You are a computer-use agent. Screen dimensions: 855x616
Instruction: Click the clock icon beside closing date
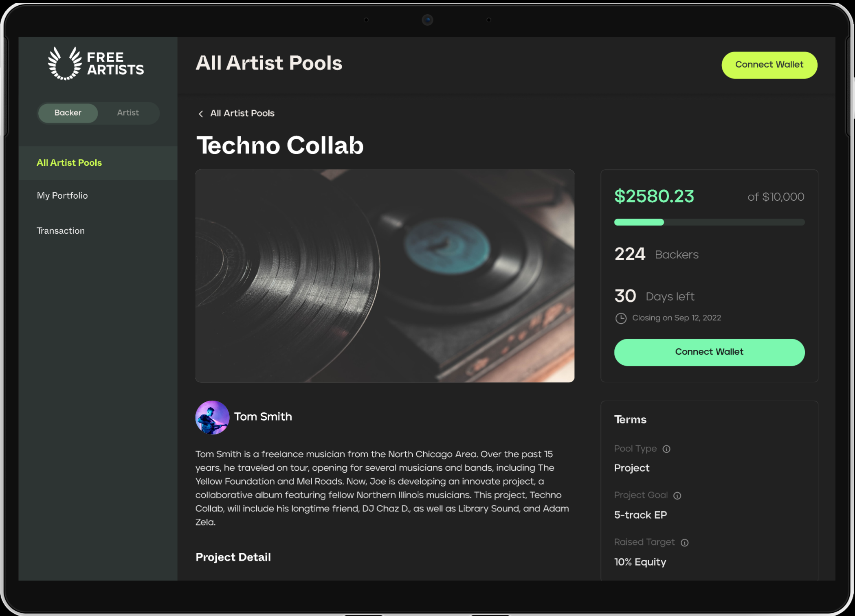pyautogui.click(x=621, y=318)
